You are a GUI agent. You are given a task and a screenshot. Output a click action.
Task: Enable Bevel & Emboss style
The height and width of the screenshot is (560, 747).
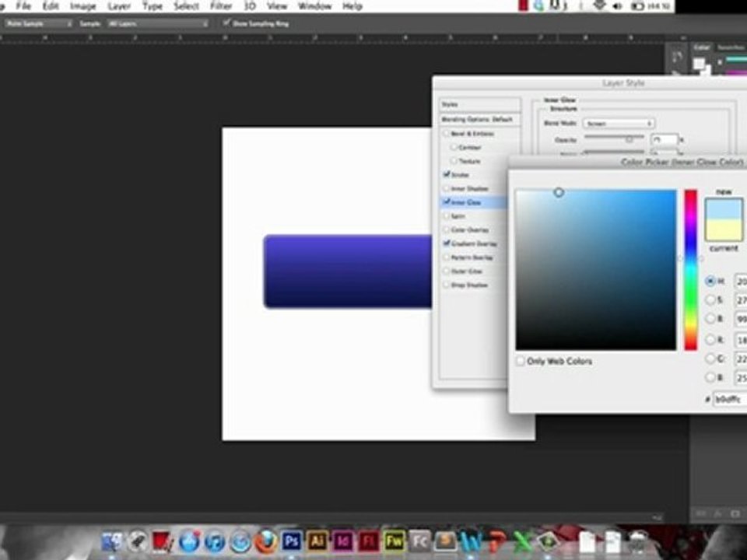(x=447, y=133)
